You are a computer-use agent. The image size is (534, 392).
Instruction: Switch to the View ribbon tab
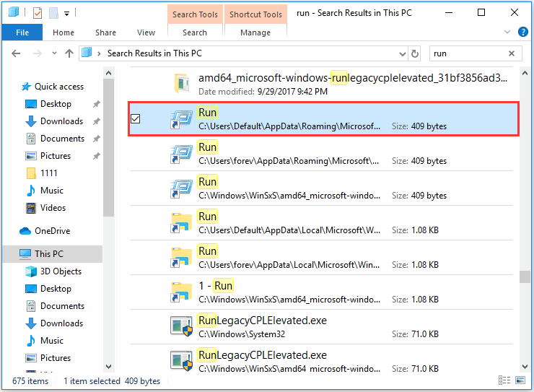(146, 32)
